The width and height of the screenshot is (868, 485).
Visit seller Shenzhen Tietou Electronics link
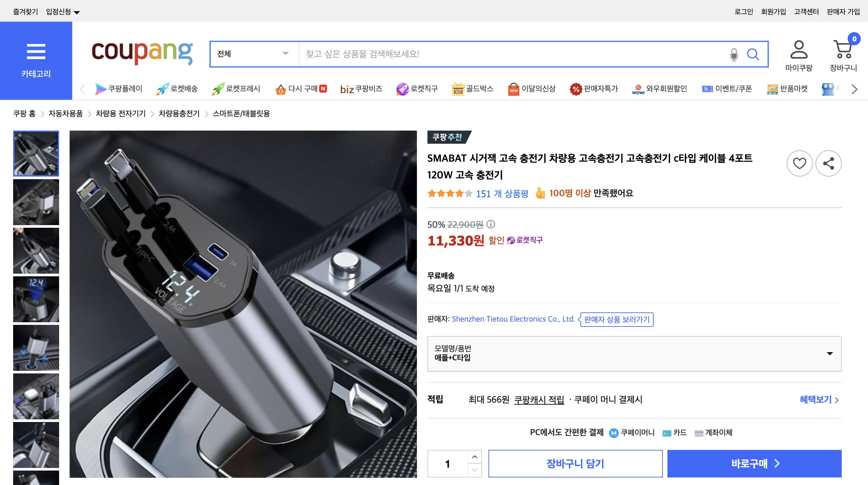(x=514, y=319)
